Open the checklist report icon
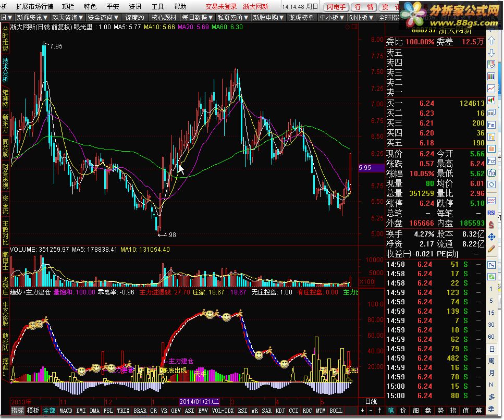504x420 pixels. tap(491, 64)
